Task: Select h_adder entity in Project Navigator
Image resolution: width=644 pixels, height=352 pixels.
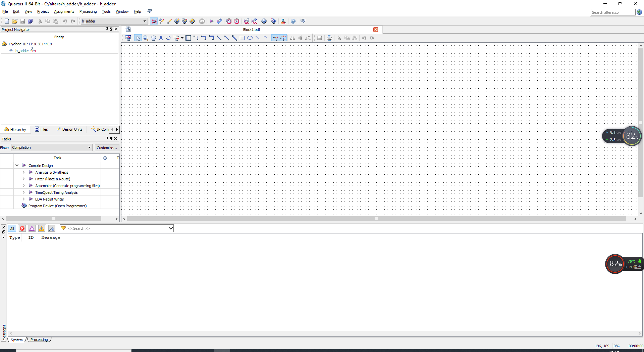Action: 22,51
